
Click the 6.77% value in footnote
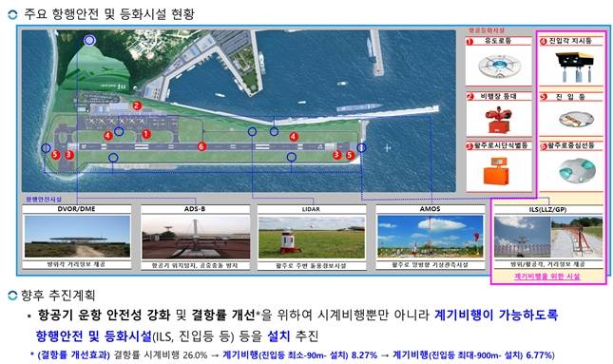click(x=540, y=355)
